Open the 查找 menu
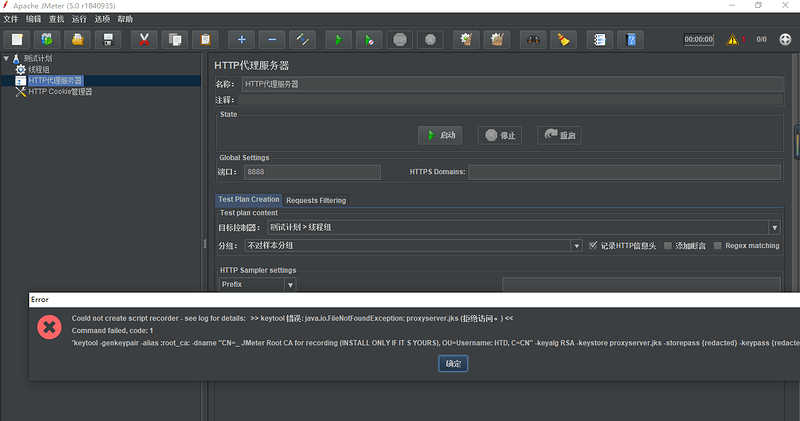Viewport: 800px width, 421px height. coord(57,19)
